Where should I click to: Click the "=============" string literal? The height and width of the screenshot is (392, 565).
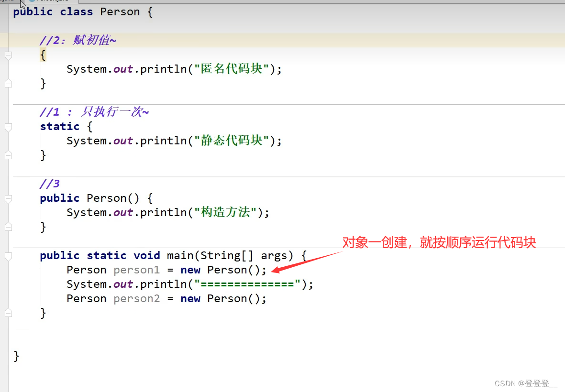247,284
